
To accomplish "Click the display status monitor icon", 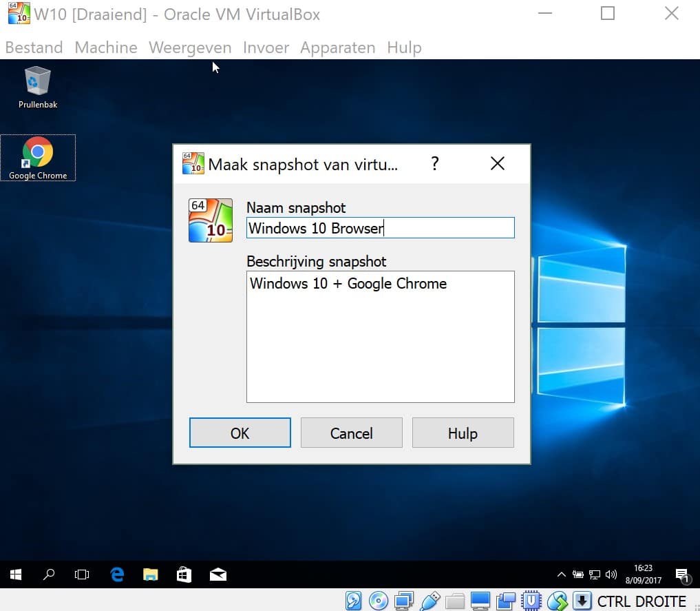I will click(480, 601).
